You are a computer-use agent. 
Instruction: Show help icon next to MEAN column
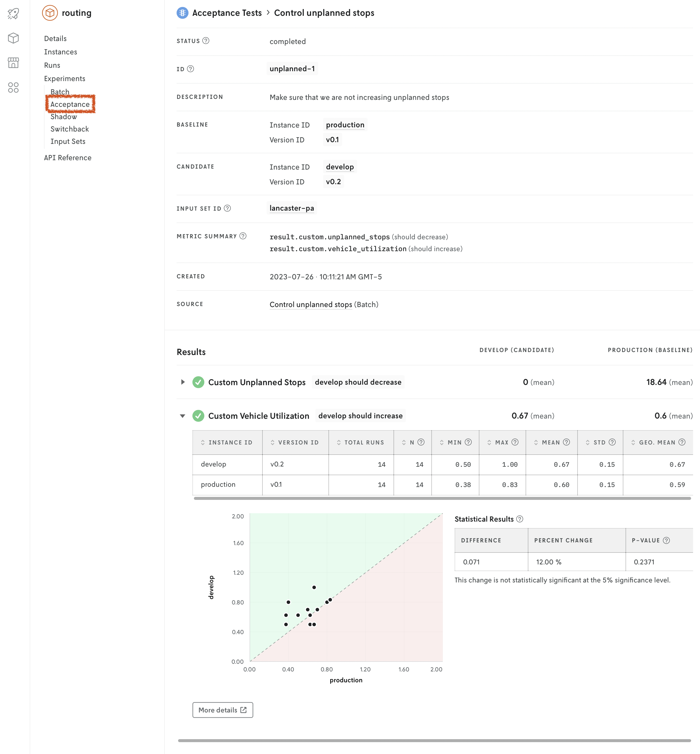(x=566, y=442)
